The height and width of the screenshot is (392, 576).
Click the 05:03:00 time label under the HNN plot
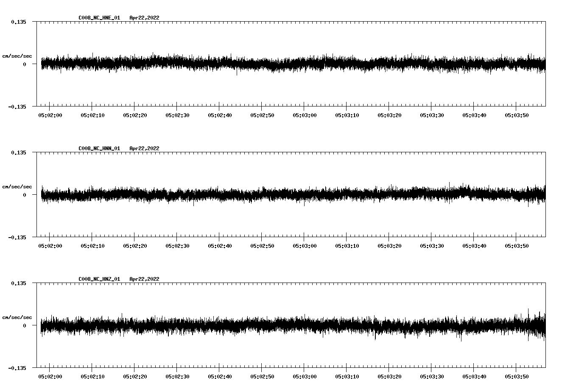(305, 246)
